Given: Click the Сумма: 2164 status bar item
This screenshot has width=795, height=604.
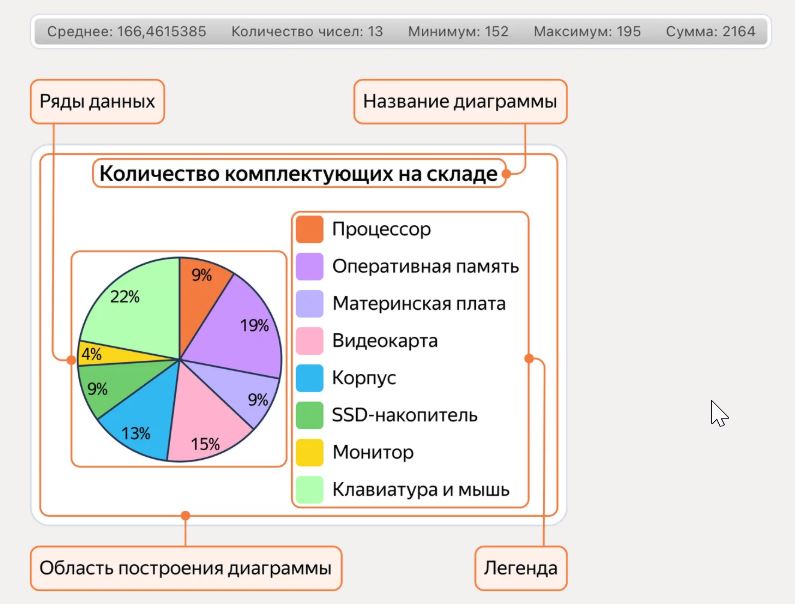Looking at the screenshot, I should point(711,32).
